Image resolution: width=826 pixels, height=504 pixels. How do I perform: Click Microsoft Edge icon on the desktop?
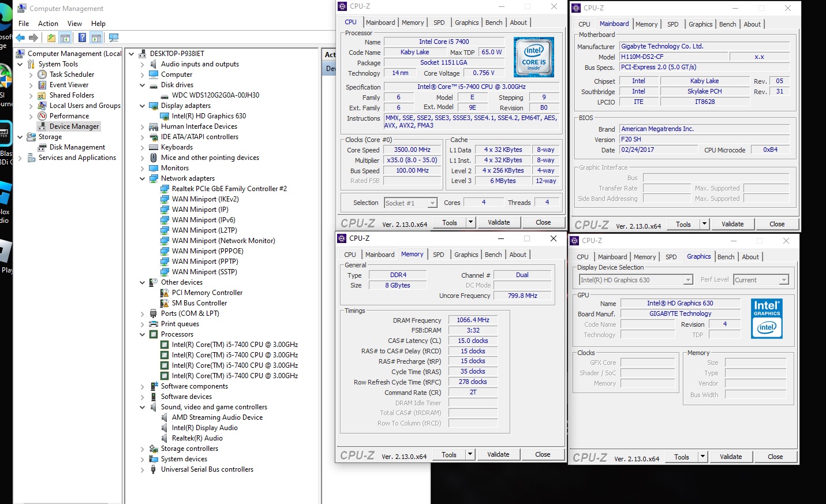pyautogui.click(x=5, y=17)
